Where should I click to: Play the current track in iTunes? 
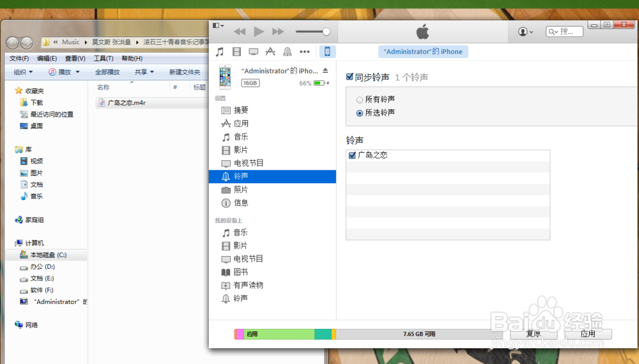pyautogui.click(x=258, y=31)
